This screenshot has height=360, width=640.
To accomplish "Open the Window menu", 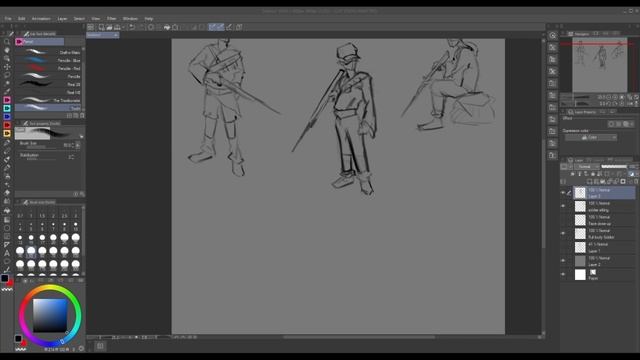I will click(x=130, y=19).
